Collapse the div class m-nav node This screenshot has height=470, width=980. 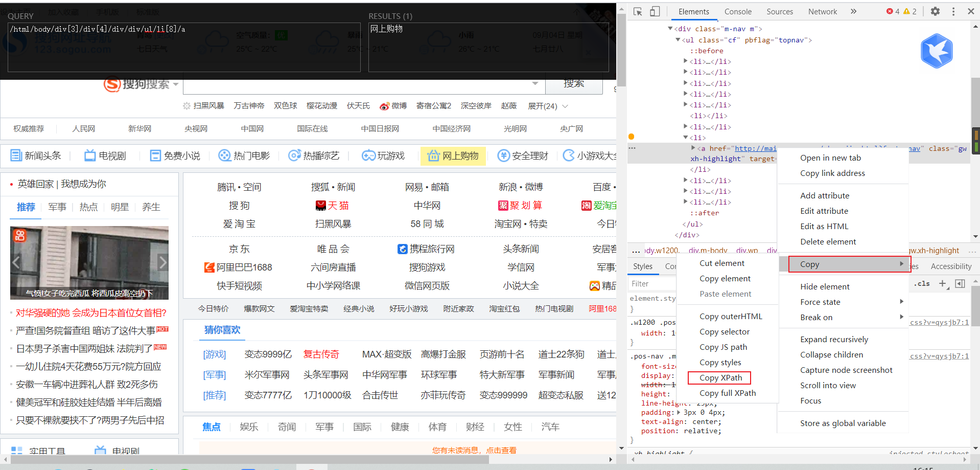point(670,29)
